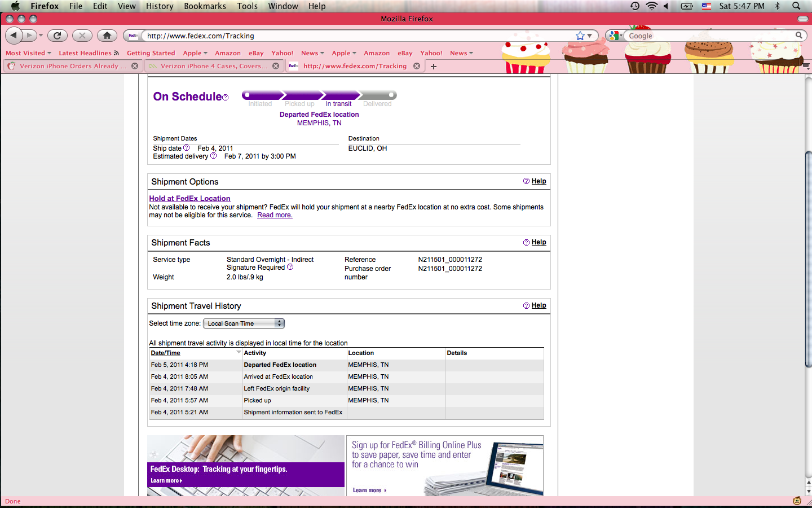The height and width of the screenshot is (508, 812).
Task: Open the back/forward history dropdown arrow
Action: click(41, 36)
